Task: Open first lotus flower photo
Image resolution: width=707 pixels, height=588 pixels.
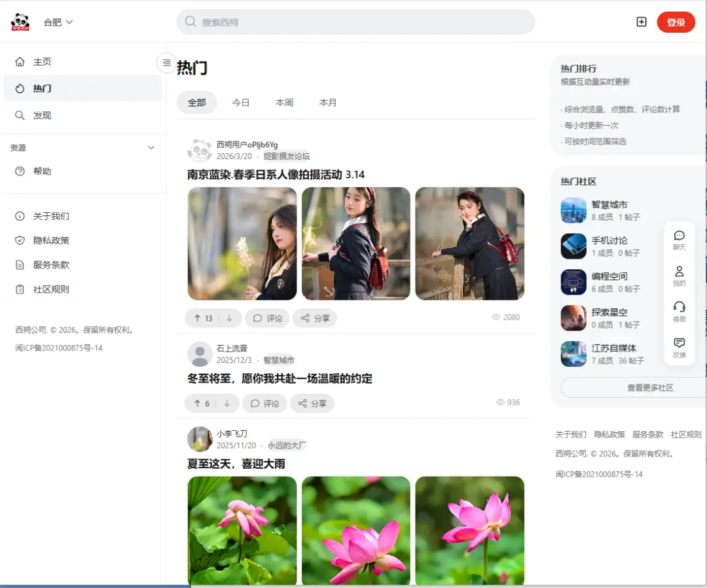Action: point(242,531)
